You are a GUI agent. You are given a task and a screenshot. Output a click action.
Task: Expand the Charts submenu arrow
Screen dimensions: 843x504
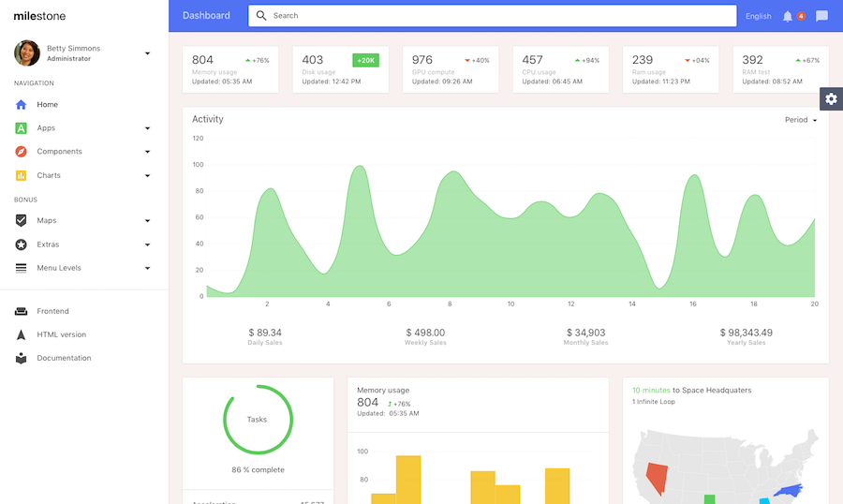(147, 176)
